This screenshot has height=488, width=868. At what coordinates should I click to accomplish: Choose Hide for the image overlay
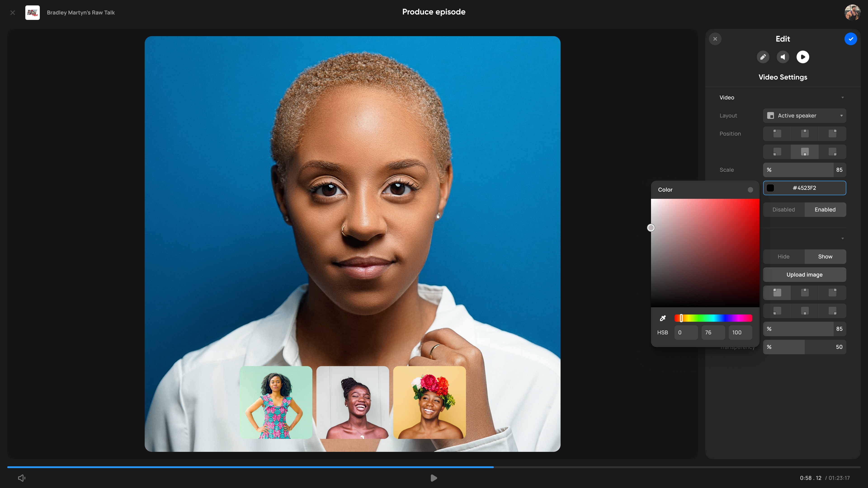coord(783,257)
